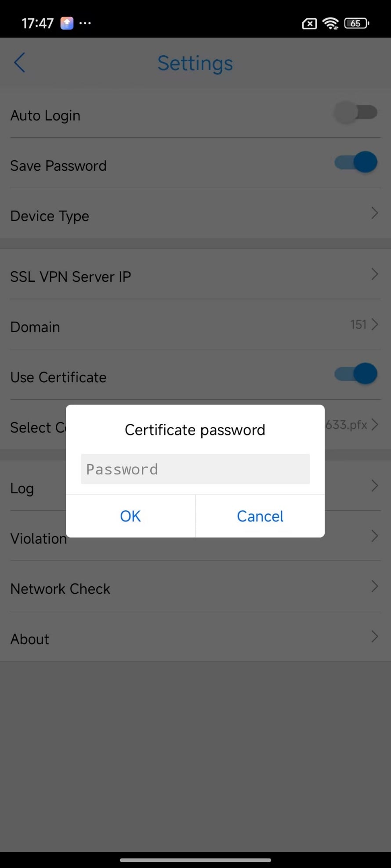Tap the three-dots status bar icon
The image size is (391, 868).
pyautogui.click(x=85, y=23)
